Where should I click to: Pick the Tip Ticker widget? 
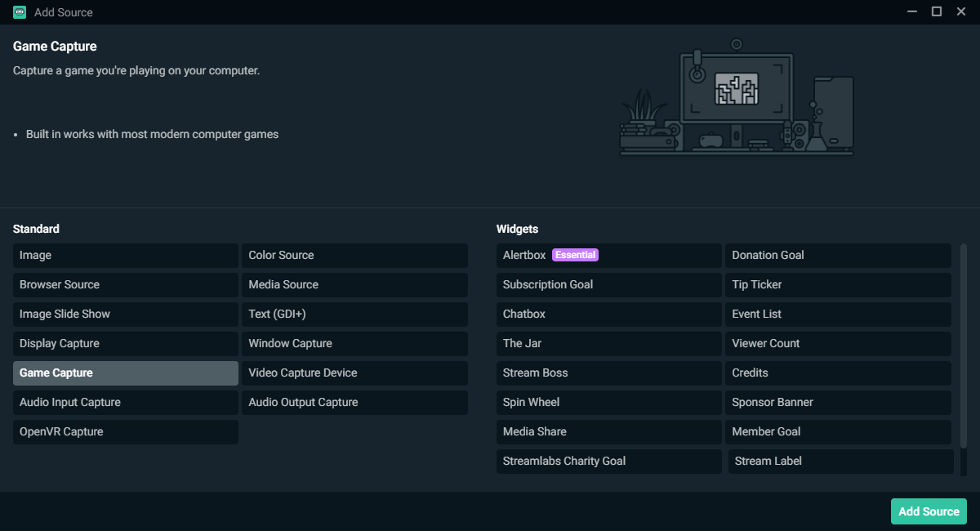[838, 285]
